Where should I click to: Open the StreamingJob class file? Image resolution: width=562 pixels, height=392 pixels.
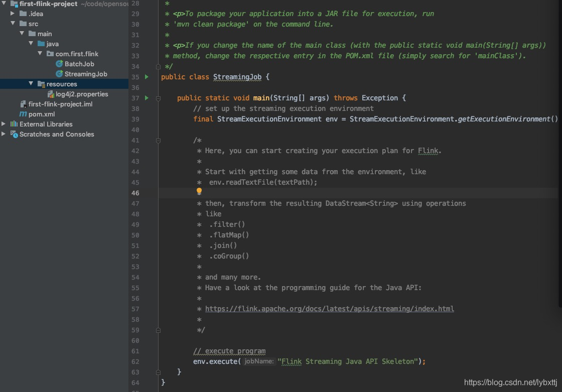click(x=86, y=74)
